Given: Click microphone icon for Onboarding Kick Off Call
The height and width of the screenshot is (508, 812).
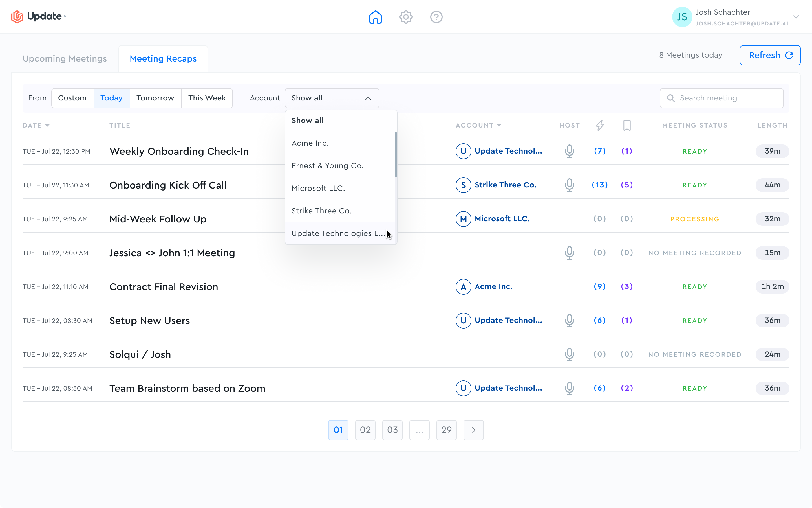Looking at the screenshot, I should pyautogui.click(x=570, y=185).
